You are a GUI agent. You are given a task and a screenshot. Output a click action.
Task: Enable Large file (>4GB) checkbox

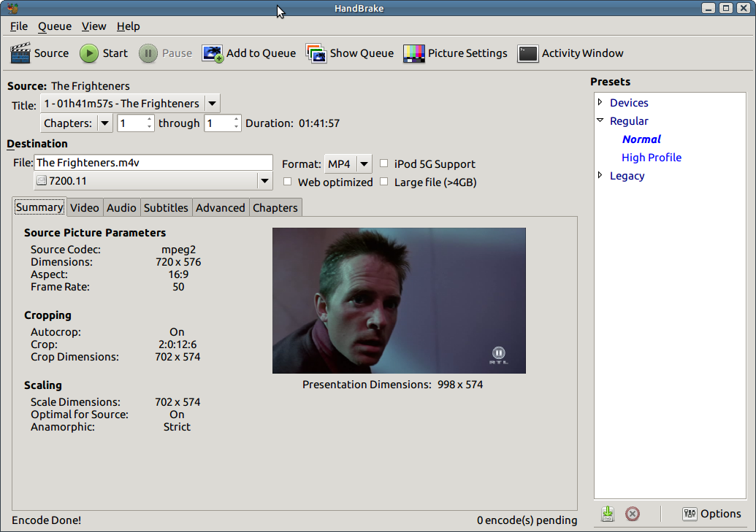pyautogui.click(x=383, y=182)
